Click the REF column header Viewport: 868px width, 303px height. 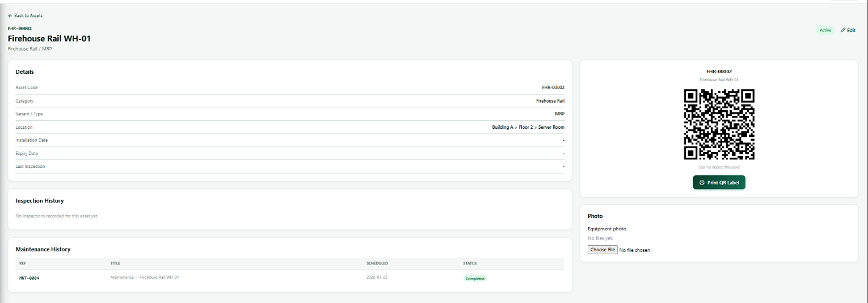point(23,263)
